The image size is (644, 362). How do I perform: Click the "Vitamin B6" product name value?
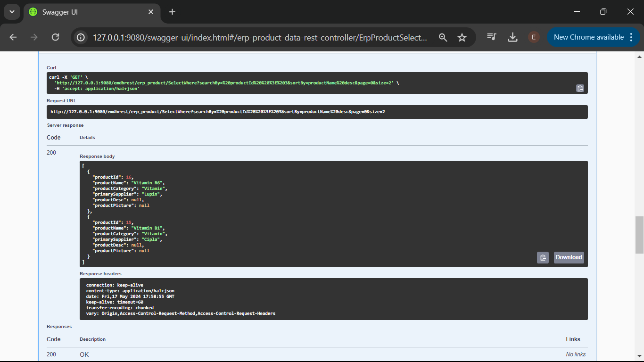(x=148, y=183)
